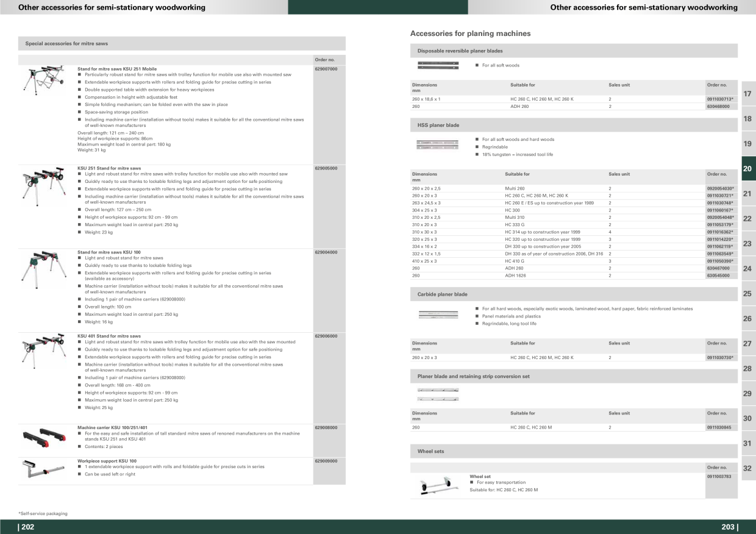
Task: Open the carbide planer blade image
Action: pyautogui.click(x=437, y=314)
